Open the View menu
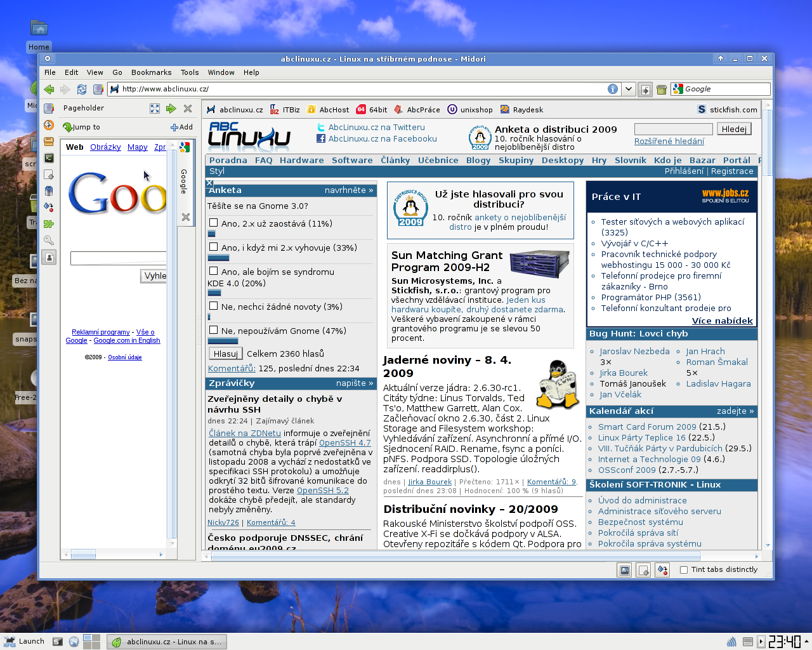The image size is (812, 650). click(x=95, y=72)
